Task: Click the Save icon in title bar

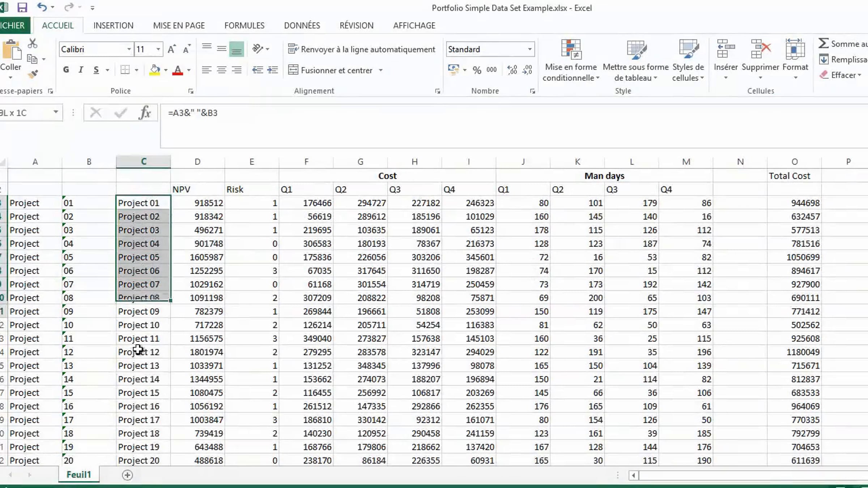Action: (x=22, y=7)
